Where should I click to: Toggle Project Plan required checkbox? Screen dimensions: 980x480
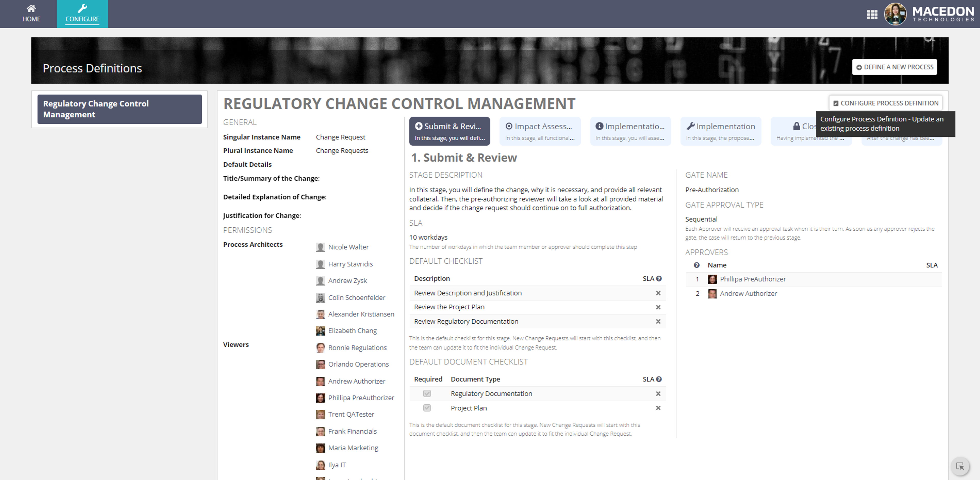click(427, 408)
